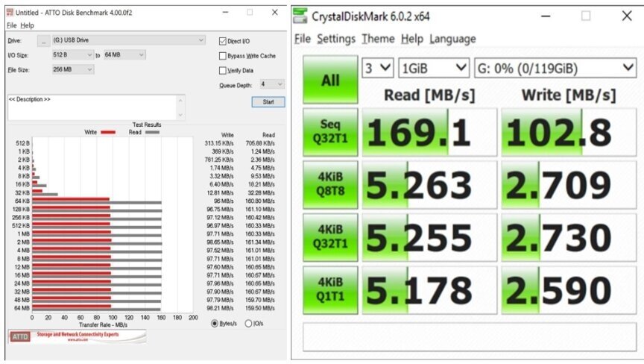The height and width of the screenshot is (364, 644).
Task: Open the Drive dropdown showing (G:) USB Drive
Action: click(128, 40)
